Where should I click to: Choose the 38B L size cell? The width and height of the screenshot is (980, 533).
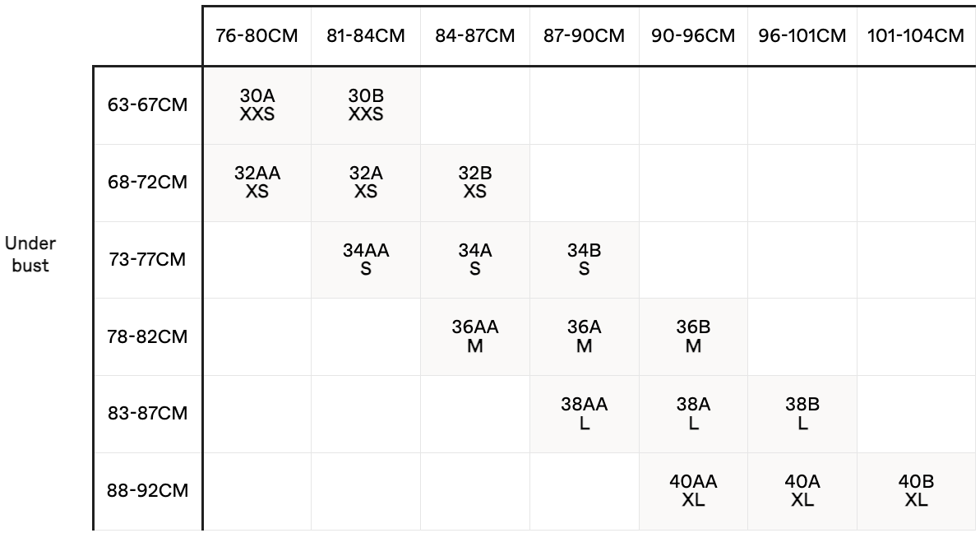click(802, 414)
